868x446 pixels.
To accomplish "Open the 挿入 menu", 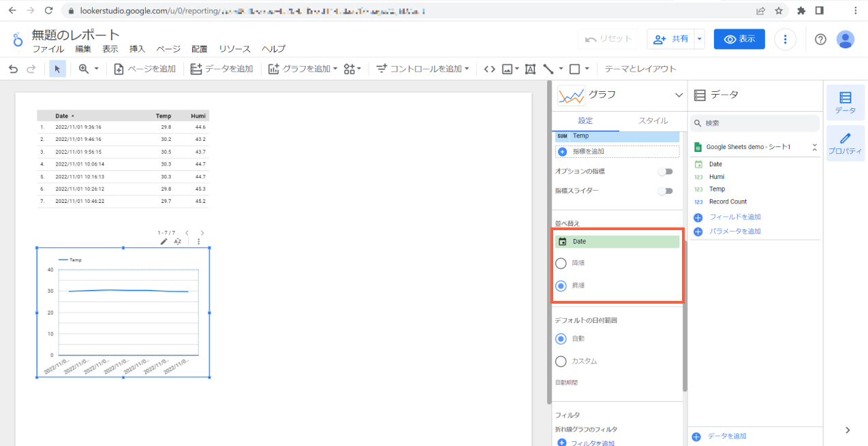I will pyautogui.click(x=137, y=49).
